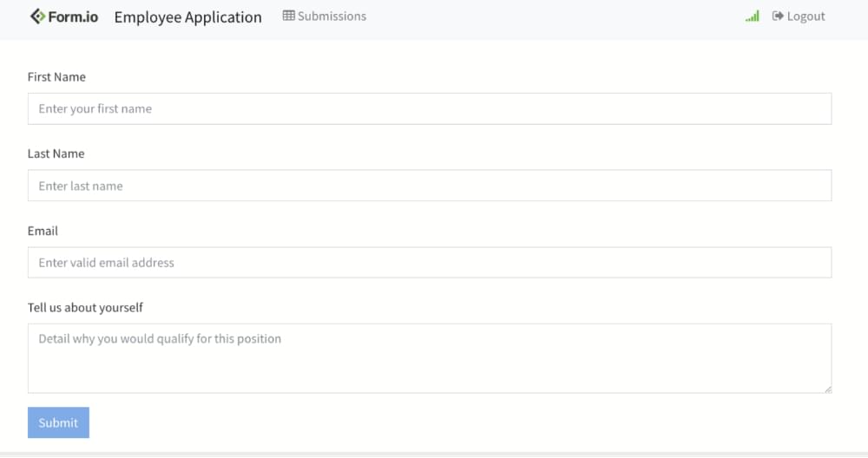Click the Enter your first name placeholder
Screen dimensions: 868x458
95,109
